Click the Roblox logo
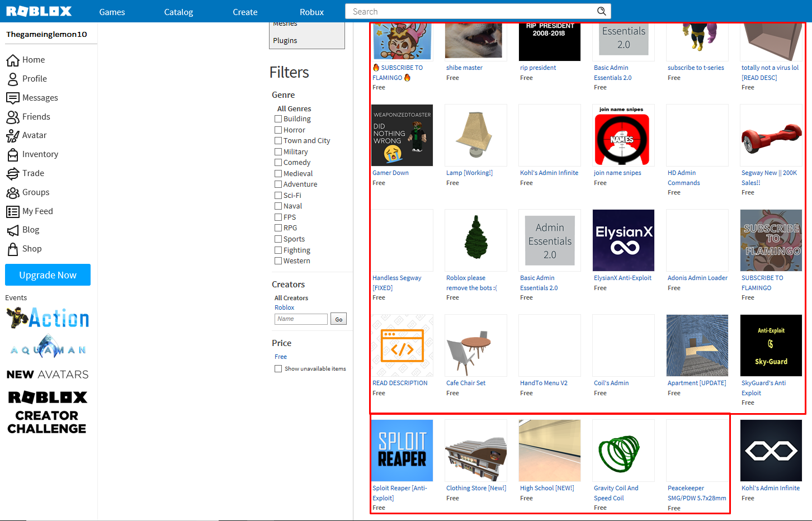This screenshot has width=812, height=521. (39, 11)
